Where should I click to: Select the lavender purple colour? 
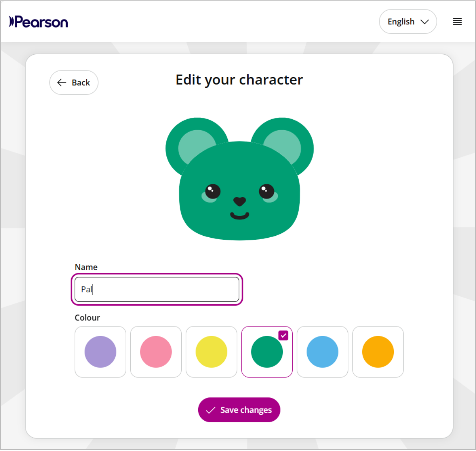(x=100, y=352)
